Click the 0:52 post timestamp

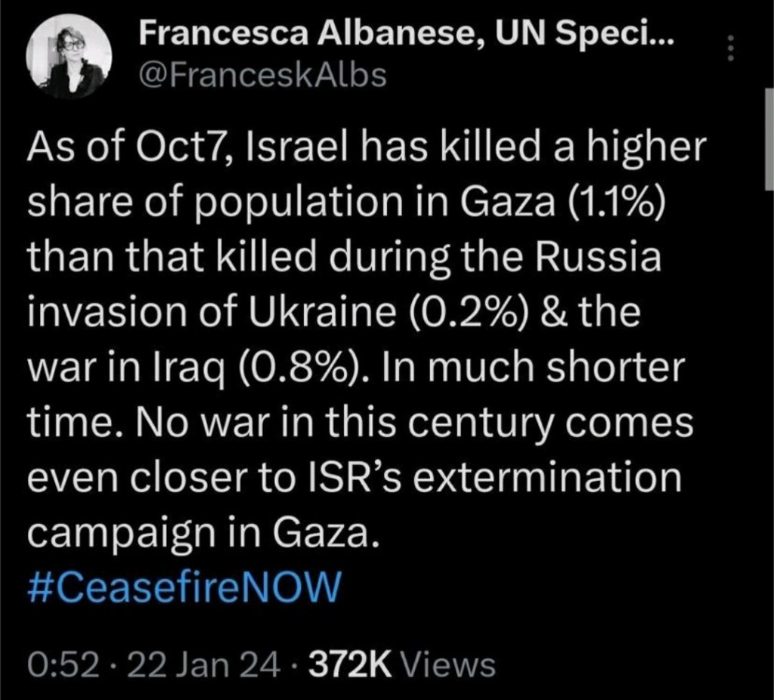coord(63,665)
